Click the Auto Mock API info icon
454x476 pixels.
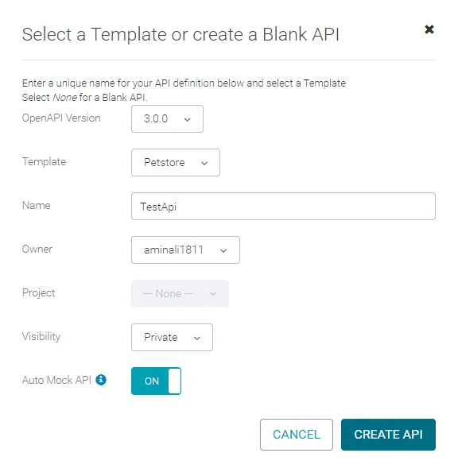(x=101, y=380)
